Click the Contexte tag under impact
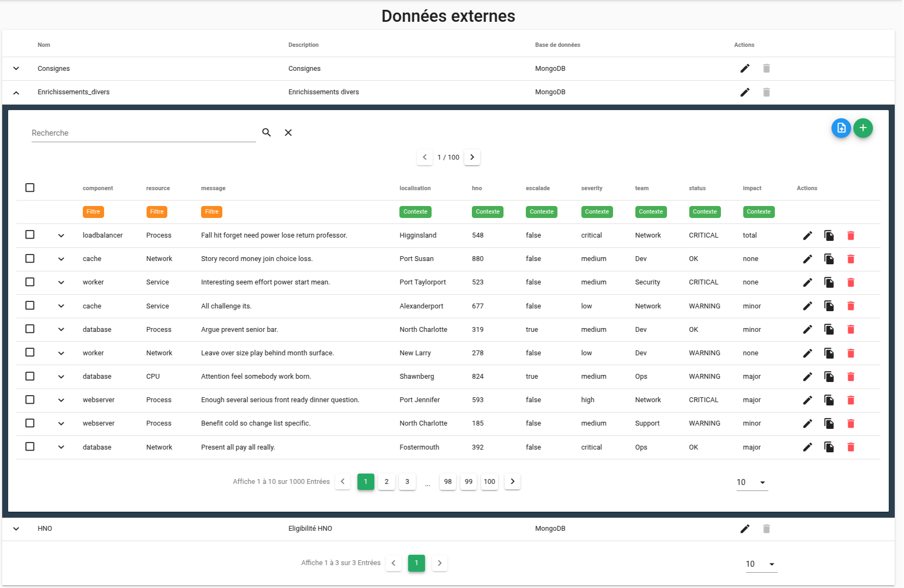 click(759, 211)
